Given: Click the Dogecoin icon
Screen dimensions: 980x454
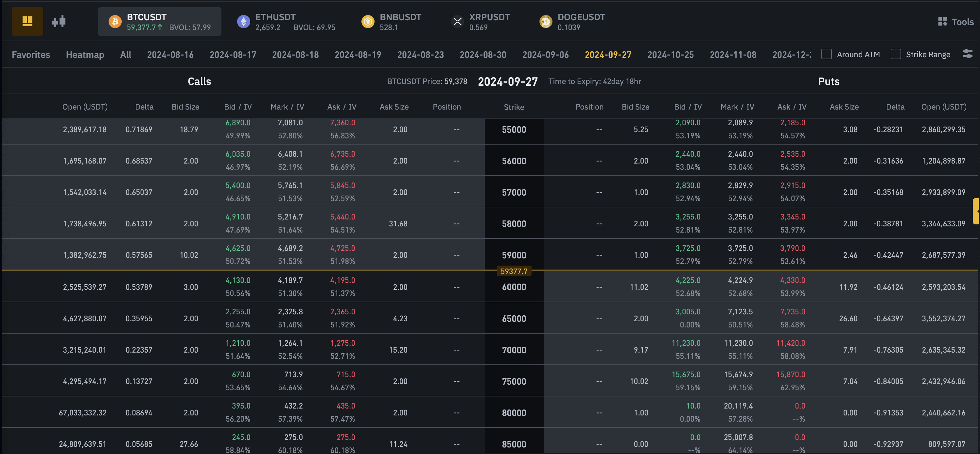Looking at the screenshot, I should click(546, 22).
